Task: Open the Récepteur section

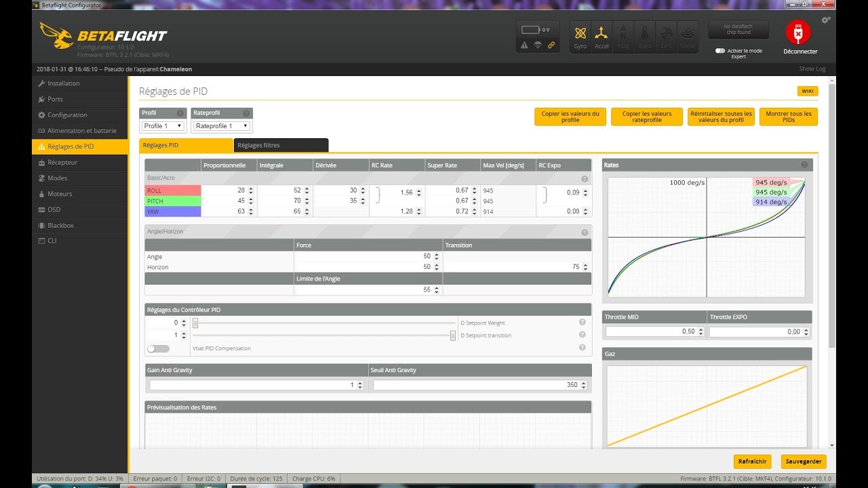Action: tap(79, 163)
